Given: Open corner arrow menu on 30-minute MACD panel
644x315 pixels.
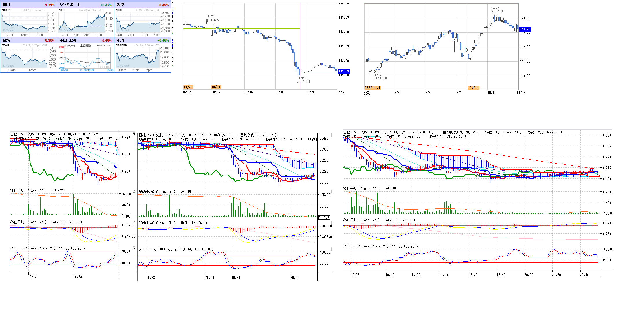Looking at the screenshot, I should [134, 222].
